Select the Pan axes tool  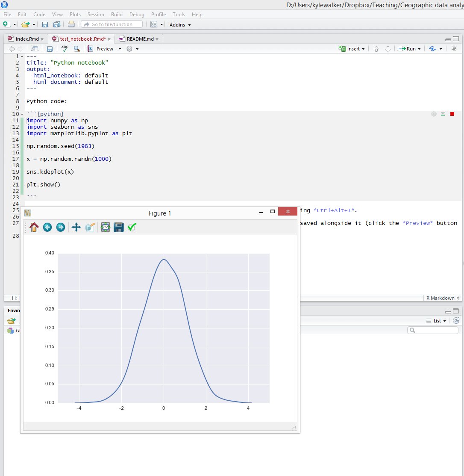76,227
